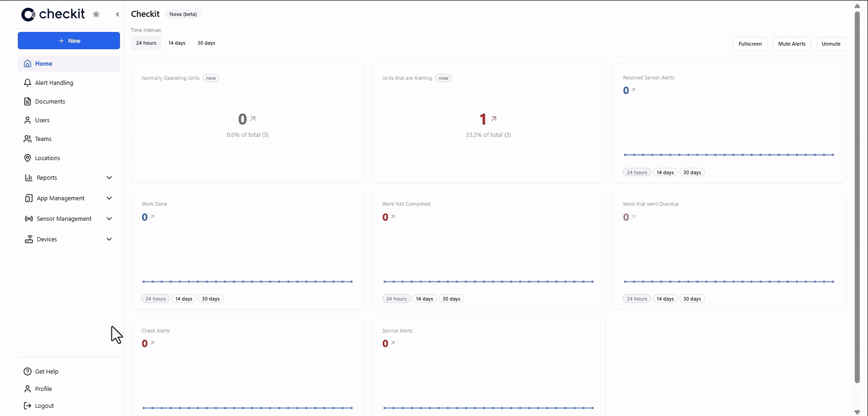Screen dimensions: 868x416
Task: Collapse the sidebar with the chevron arrow
Action: point(118,15)
